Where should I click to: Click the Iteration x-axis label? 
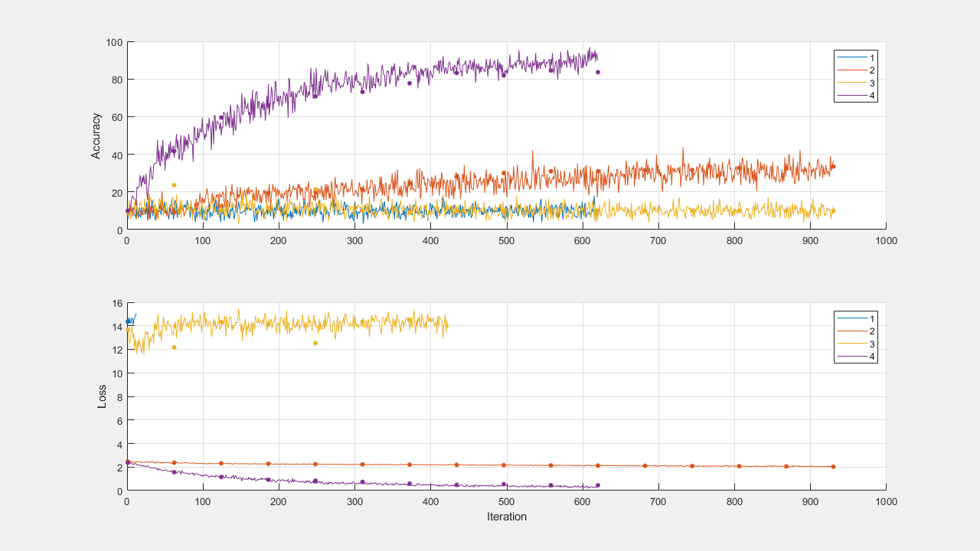(x=507, y=517)
